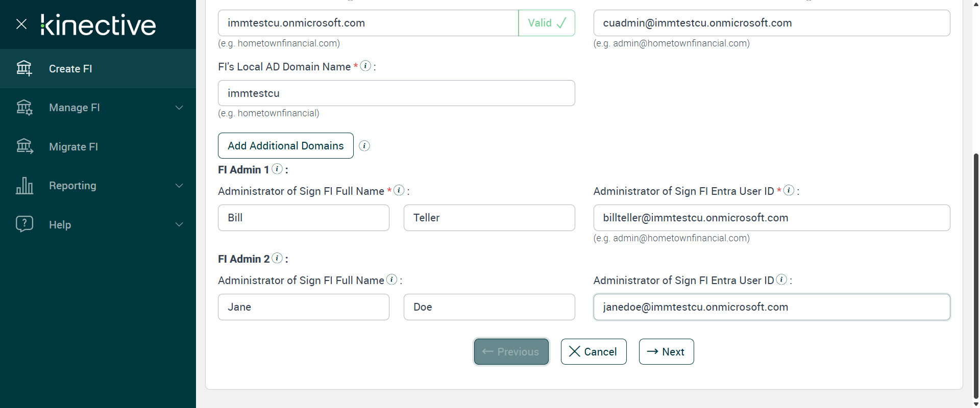Viewport: 980px width, 408px height.
Task: Open the Reporting sidebar item
Action: pyautogui.click(x=72, y=186)
